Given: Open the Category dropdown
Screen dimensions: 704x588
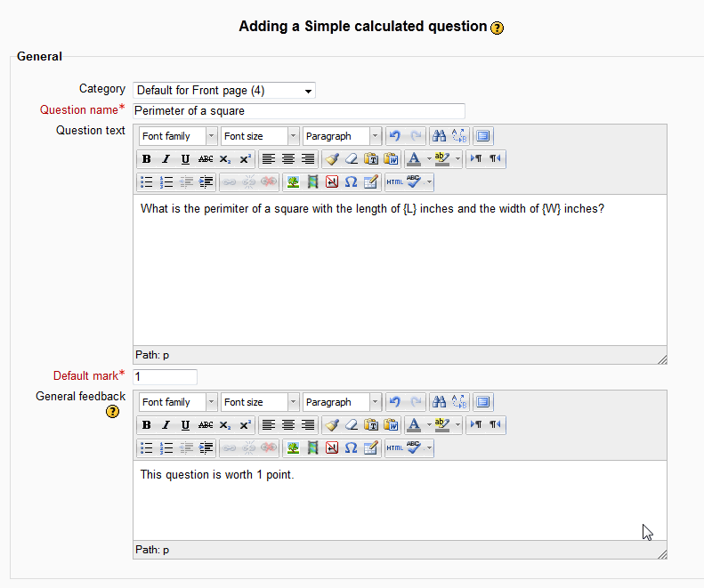Looking at the screenshot, I should point(224,90).
